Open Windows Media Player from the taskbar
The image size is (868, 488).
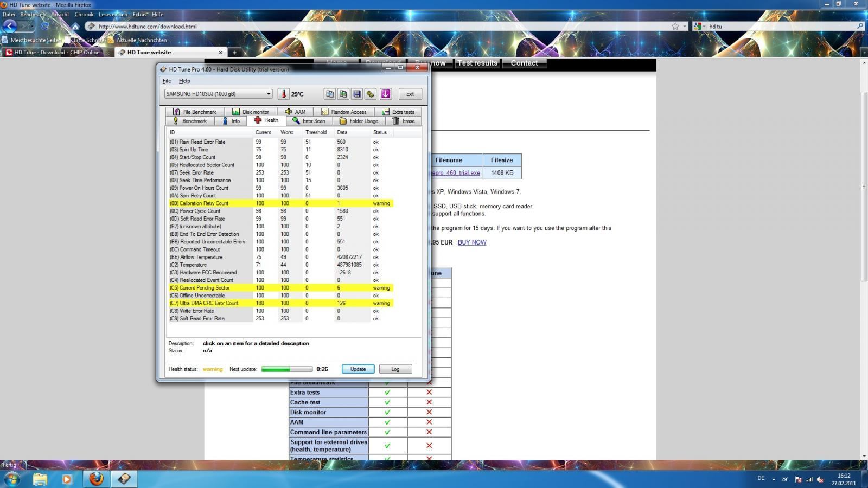coord(67,479)
